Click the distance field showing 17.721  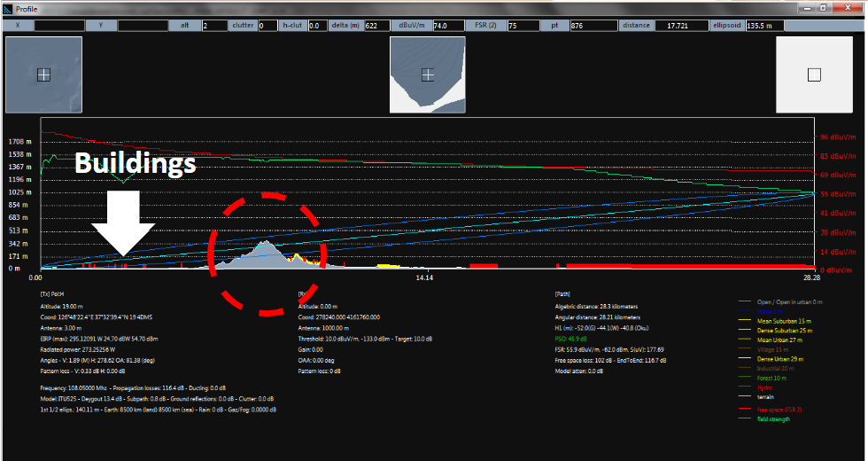(681, 26)
